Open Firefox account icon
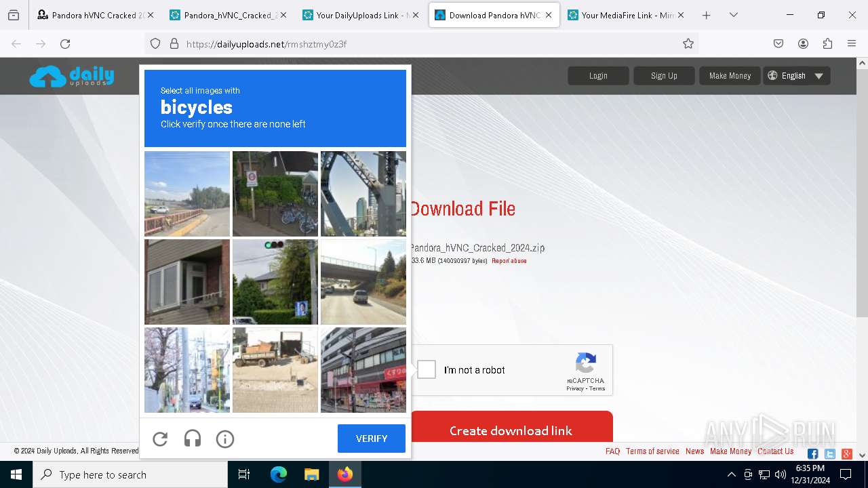Screen dimensions: 868x488 pos(803,43)
